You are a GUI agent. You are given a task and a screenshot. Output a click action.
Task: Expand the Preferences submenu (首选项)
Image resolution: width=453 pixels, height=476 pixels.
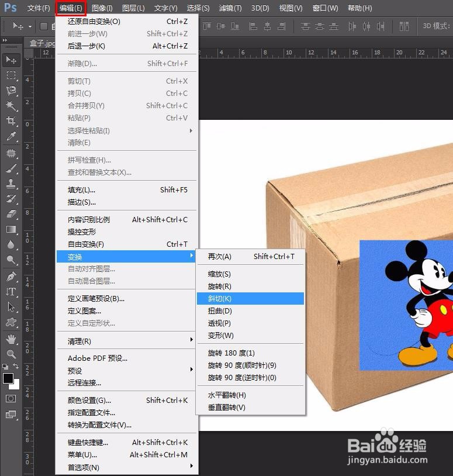point(127,467)
